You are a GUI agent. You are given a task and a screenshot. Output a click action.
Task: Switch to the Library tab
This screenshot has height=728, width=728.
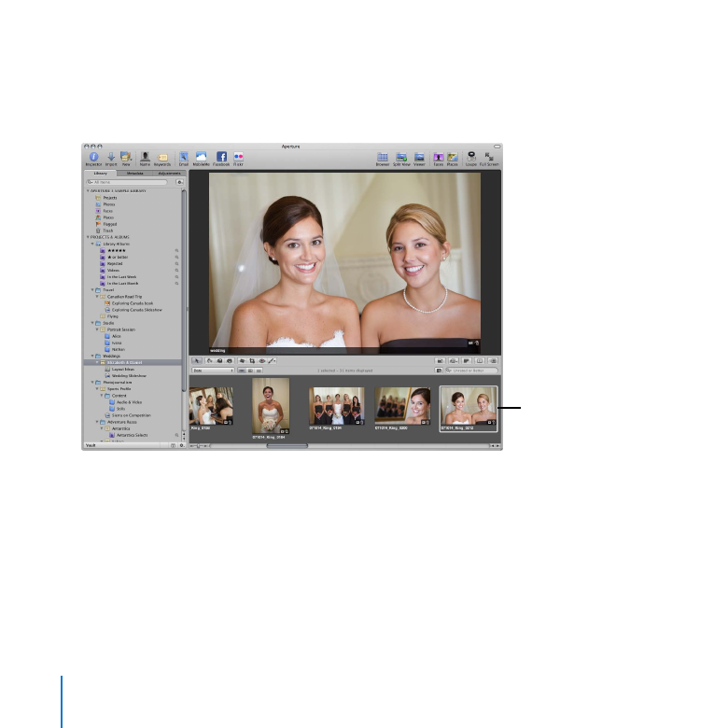click(100, 174)
